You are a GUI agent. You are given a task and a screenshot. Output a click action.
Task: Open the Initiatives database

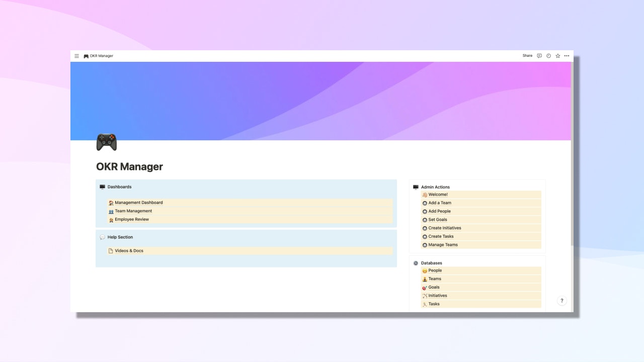(x=481, y=296)
